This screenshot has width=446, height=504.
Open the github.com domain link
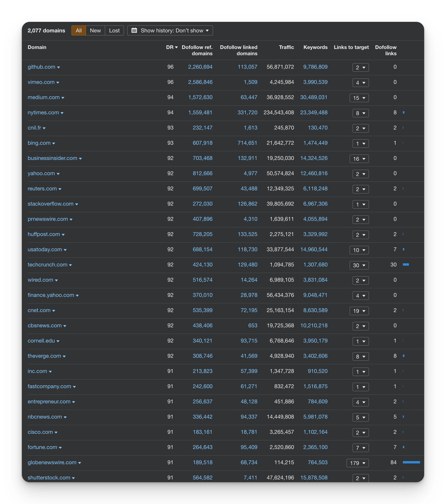(x=41, y=67)
